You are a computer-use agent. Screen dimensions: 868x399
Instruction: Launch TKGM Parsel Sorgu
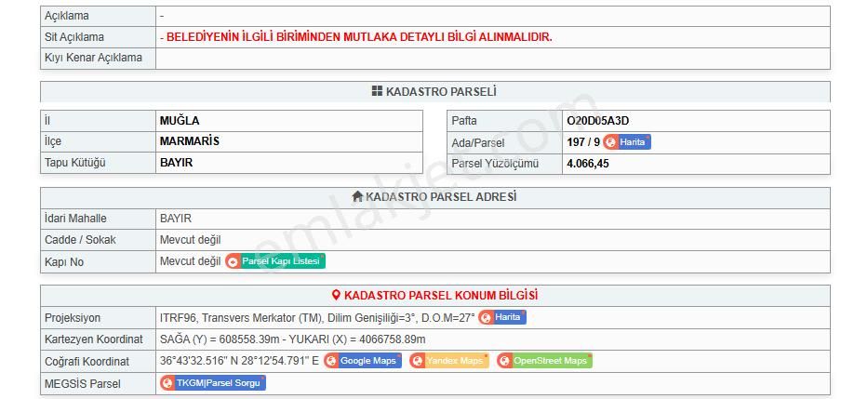tap(213, 382)
